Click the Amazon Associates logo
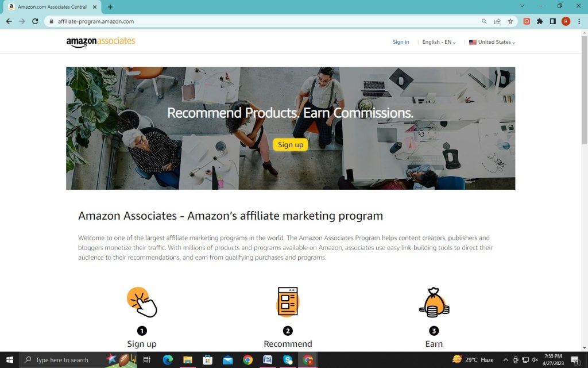588x368 pixels. 100,42
